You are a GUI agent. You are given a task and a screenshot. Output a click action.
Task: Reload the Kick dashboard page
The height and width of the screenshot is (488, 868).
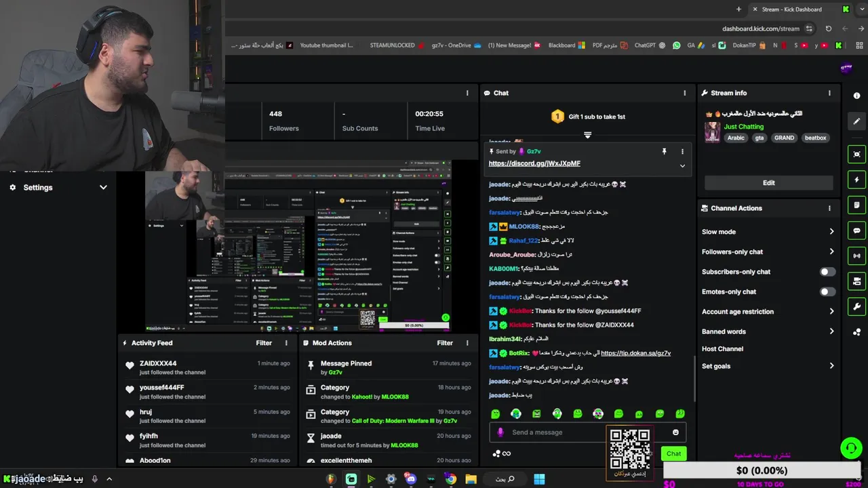[x=828, y=29]
